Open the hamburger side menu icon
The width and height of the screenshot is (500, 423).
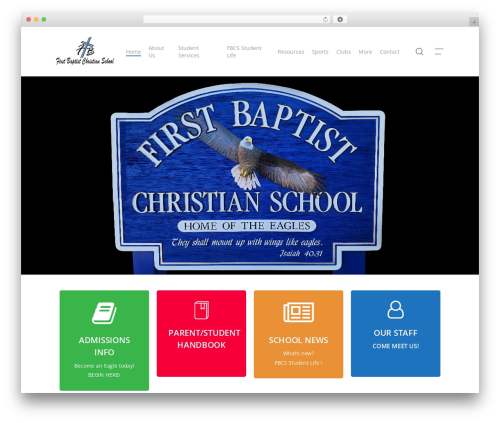[439, 52]
